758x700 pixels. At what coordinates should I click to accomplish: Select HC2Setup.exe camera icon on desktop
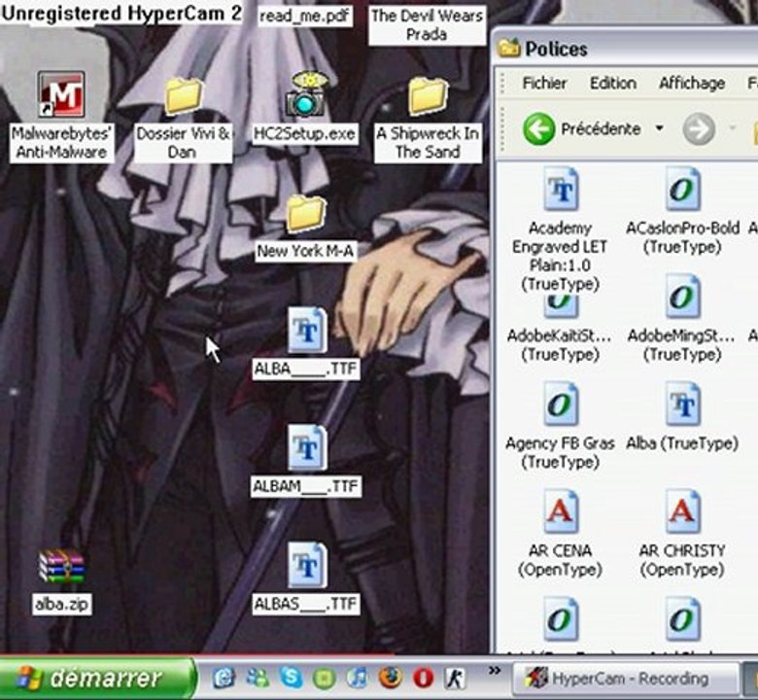click(x=305, y=94)
